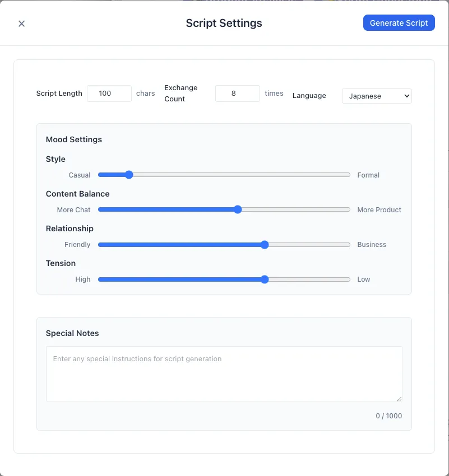This screenshot has height=476, width=449.
Task: Click the More Chat label
Action: click(x=73, y=210)
